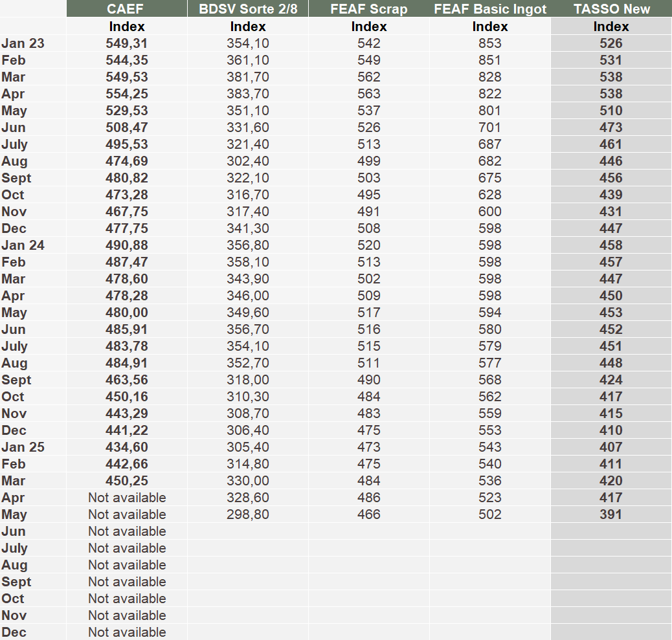Choose FEAF Basic Ingot value 594
Image resolution: width=672 pixels, height=640 pixels.
[x=490, y=313]
